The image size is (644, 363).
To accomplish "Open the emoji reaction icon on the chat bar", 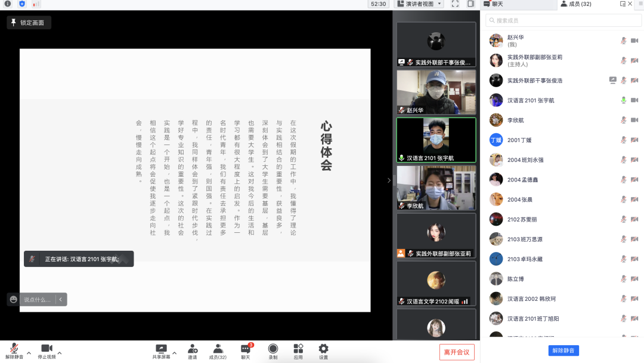I will [x=14, y=299].
